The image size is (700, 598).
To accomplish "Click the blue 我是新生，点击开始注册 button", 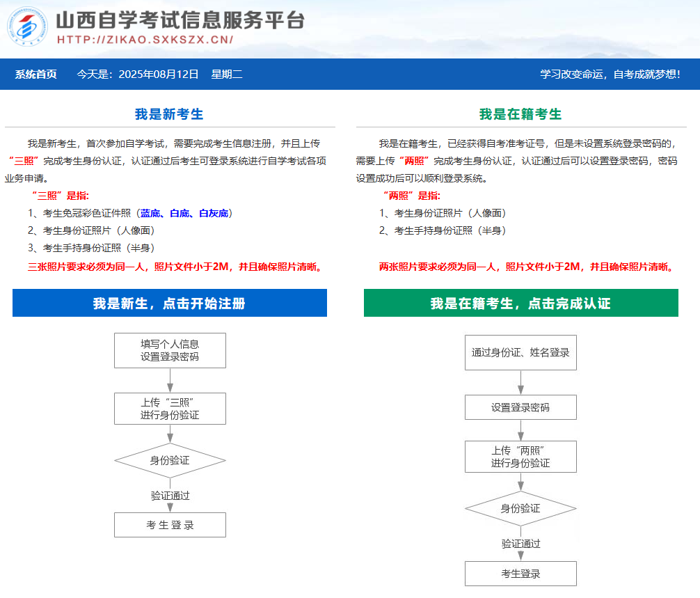I will (x=169, y=304).
